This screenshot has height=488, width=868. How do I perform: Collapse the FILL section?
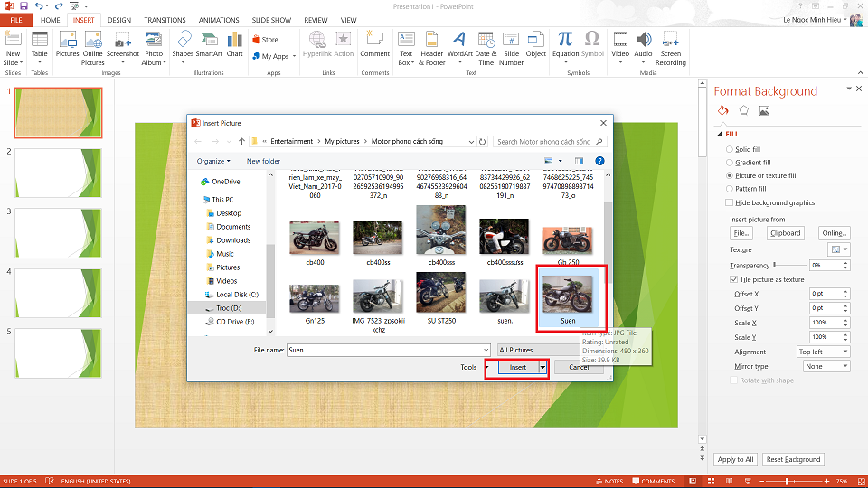click(720, 134)
